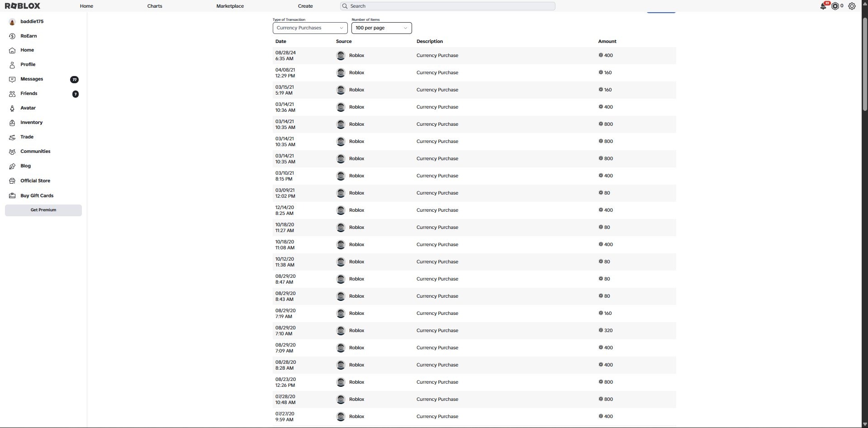
Task: Open the Number of Items dropdown
Action: 381,28
